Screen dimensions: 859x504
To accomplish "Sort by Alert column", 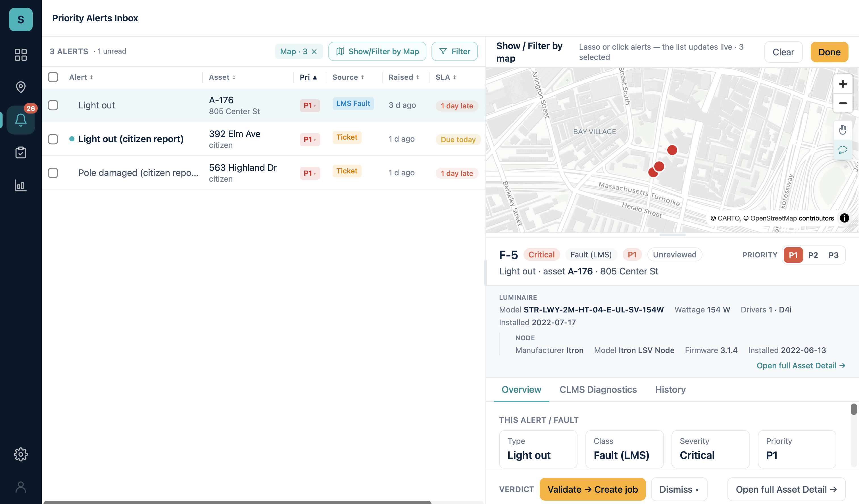I will pos(81,77).
